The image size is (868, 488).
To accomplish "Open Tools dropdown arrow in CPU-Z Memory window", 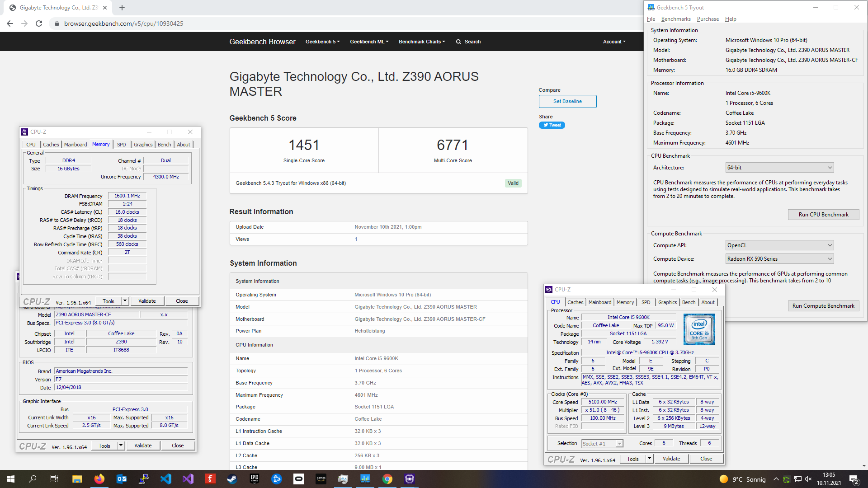I will [125, 301].
